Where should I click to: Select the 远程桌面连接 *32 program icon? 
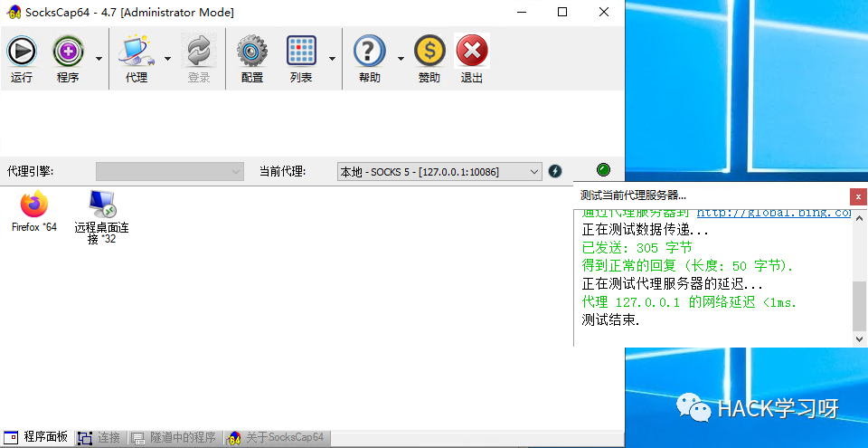102,217
